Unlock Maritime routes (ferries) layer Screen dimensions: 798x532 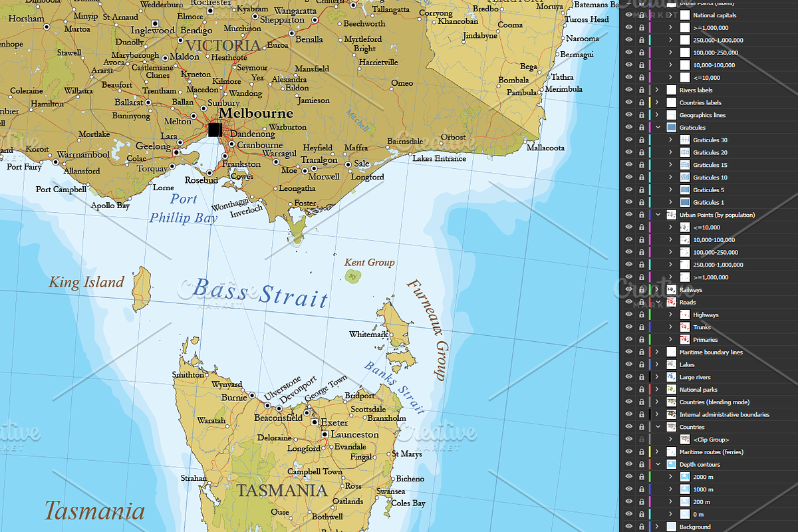pos(641,452)
